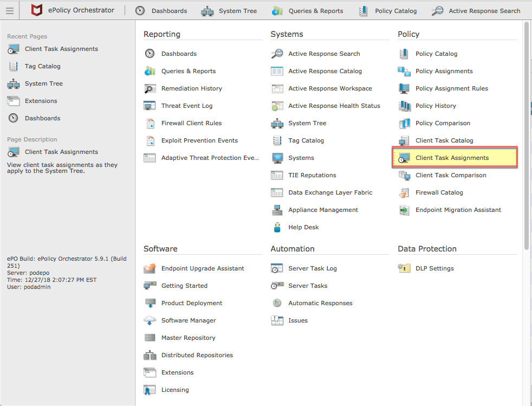Click the Distributed Repositories icon
The image size is (532, 406).
click(x=150, y=355)
